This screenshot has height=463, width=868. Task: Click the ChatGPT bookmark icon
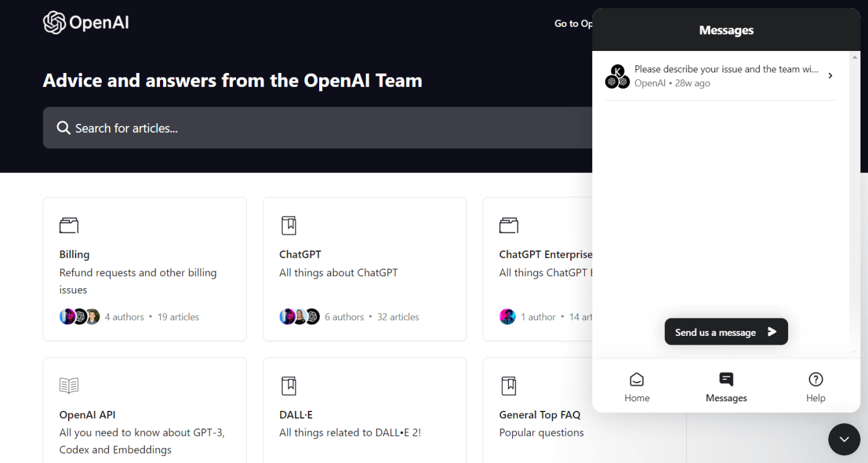[x=288, y=225]
